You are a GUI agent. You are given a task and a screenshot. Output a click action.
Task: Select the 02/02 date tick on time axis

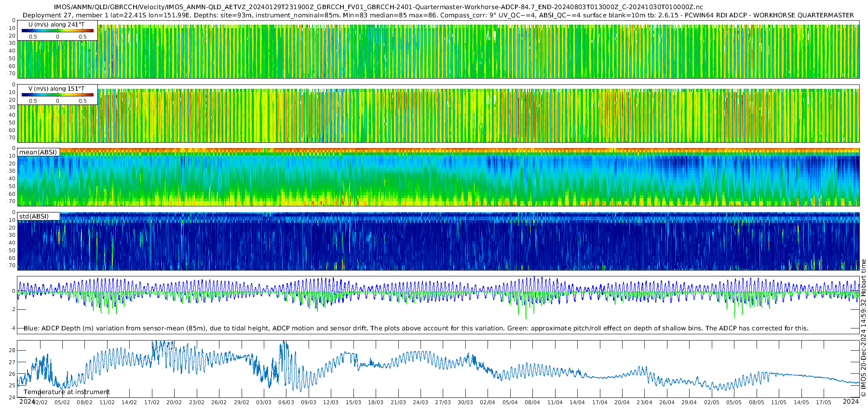40,402
